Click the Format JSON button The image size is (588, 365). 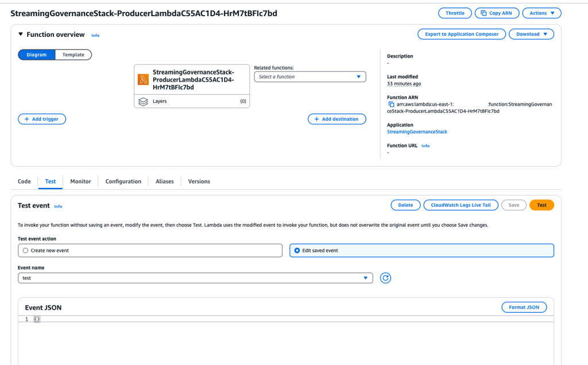pyautogui.click(x=524, y=307)
